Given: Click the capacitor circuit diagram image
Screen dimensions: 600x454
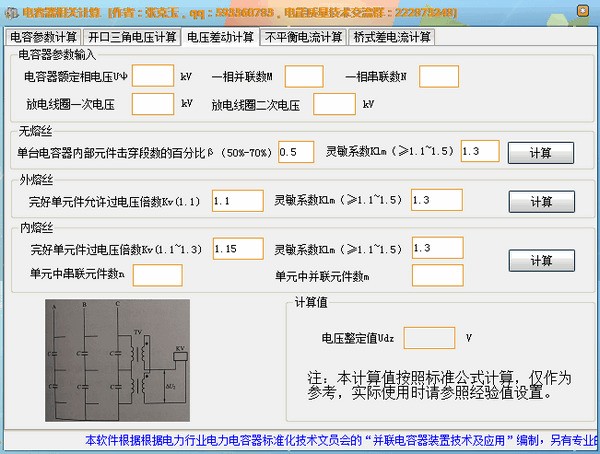Looking at the screenshot, I should tap(117, 361).
